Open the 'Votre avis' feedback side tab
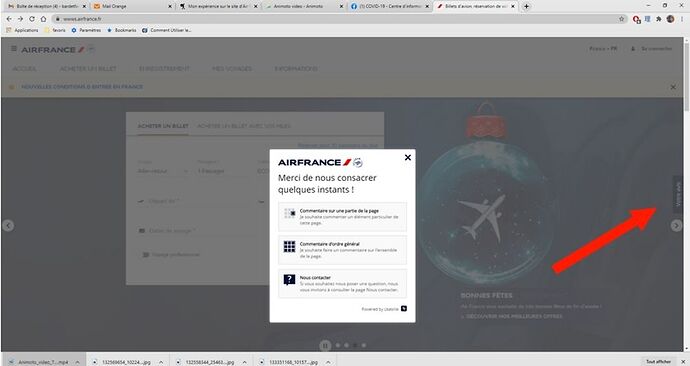The image size is (690, 366). [x=678, y=194]
